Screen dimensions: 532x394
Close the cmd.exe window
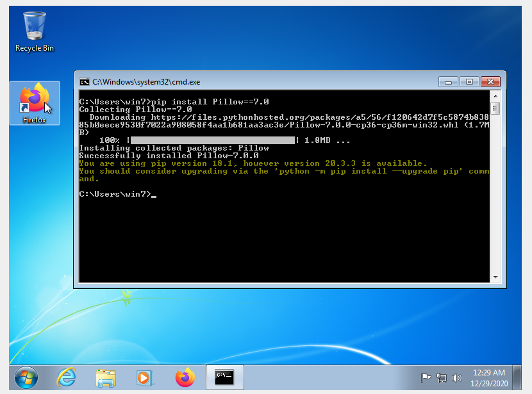(x=490, y=82)
